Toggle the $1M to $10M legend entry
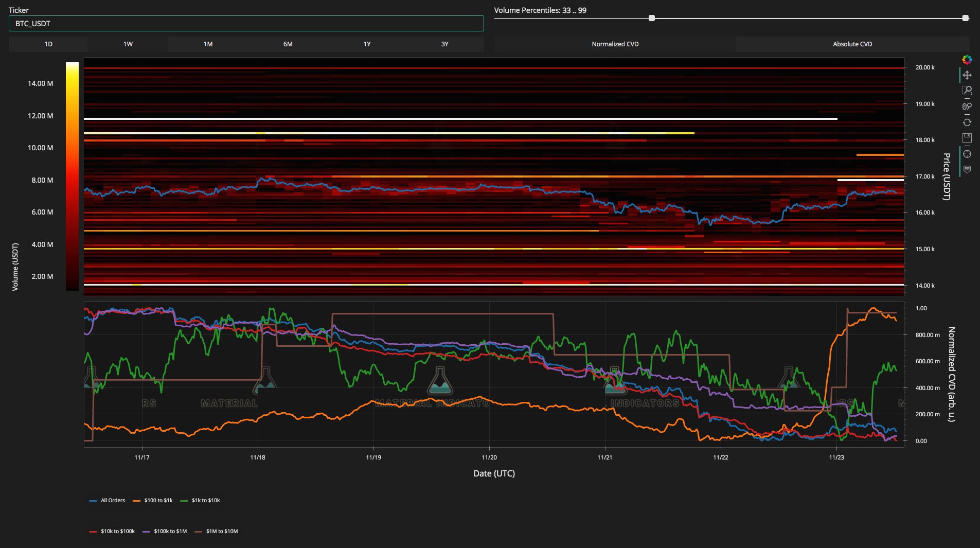 coord(217,531)
